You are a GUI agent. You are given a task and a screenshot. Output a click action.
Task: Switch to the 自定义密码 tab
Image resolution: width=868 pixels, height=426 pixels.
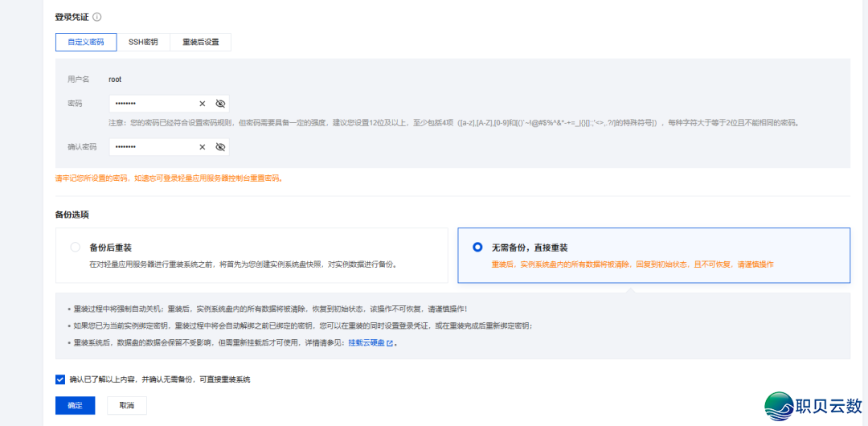85,42
